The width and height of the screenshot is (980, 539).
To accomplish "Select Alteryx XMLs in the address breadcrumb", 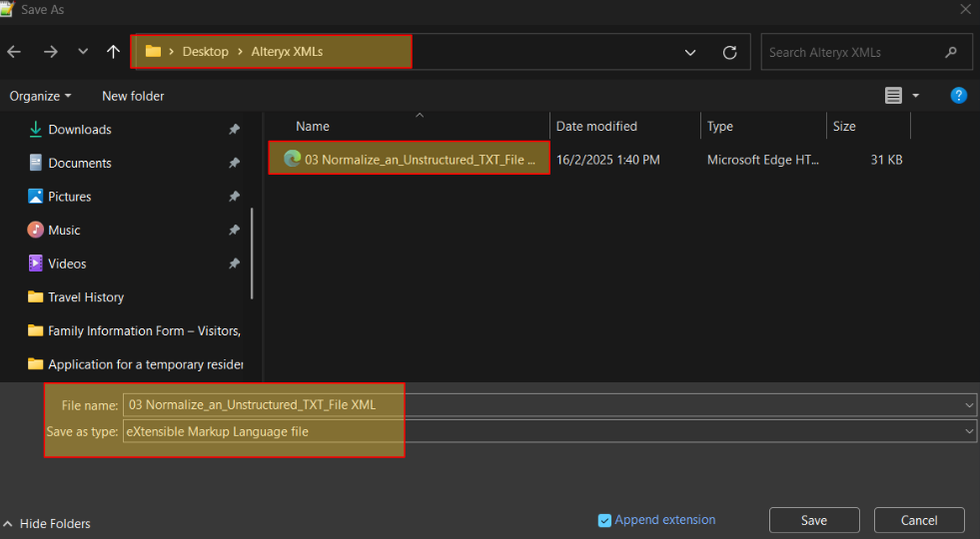I will [x=287, y=52].
